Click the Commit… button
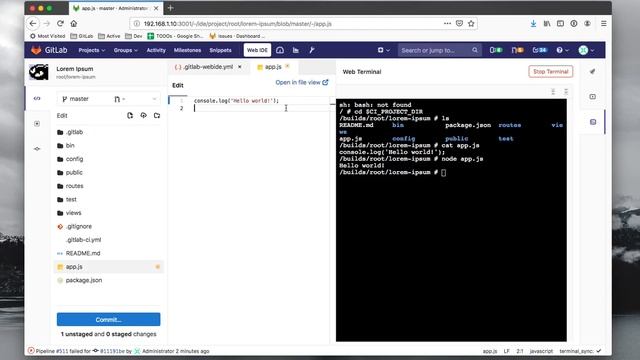The width and height of the screenshot is (640, 360). point(109,320)
